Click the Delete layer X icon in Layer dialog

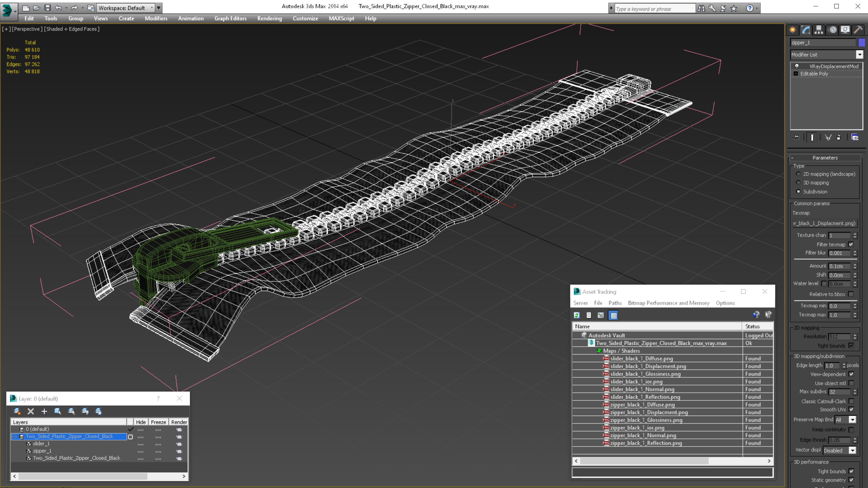point(31,411)
